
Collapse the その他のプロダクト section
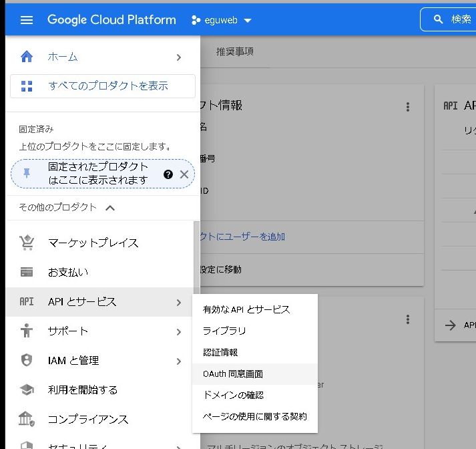[x=110, y=208]
